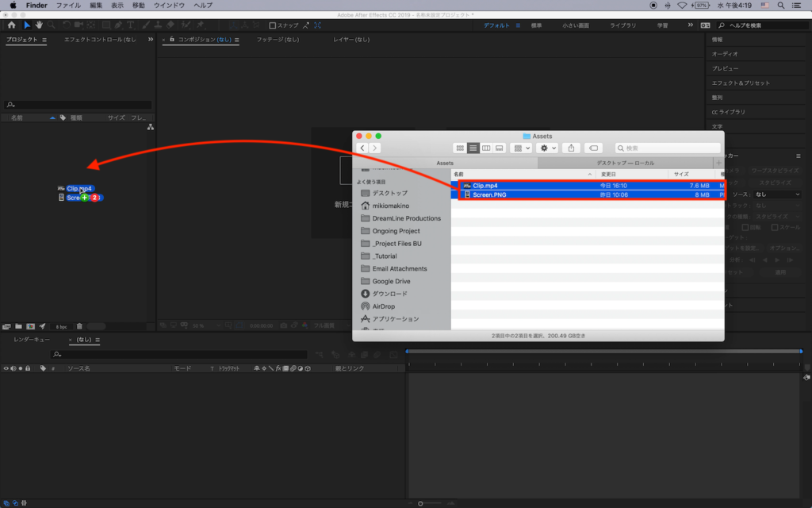Select the Eraser tool
The width and height of the screenshot is (812, 508).
tap(170, 25)
